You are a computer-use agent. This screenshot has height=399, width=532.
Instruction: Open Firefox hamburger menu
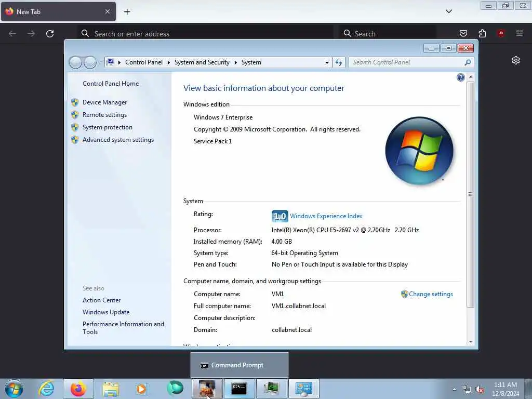(519, 33)
